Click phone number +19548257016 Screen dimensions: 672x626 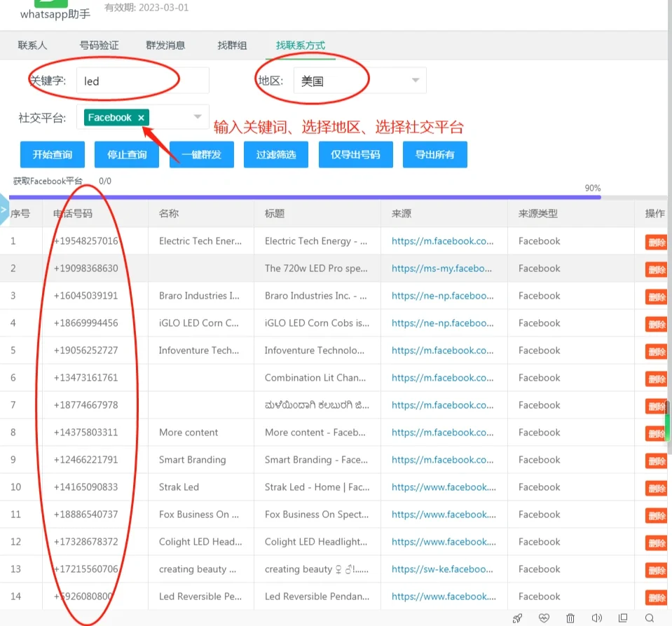click(x=85, y=241)
